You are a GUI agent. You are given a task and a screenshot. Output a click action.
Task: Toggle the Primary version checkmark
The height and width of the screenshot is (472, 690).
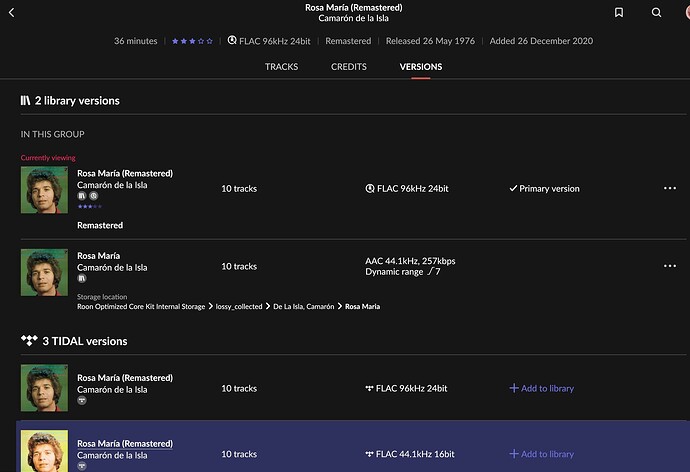coord(513,188)
